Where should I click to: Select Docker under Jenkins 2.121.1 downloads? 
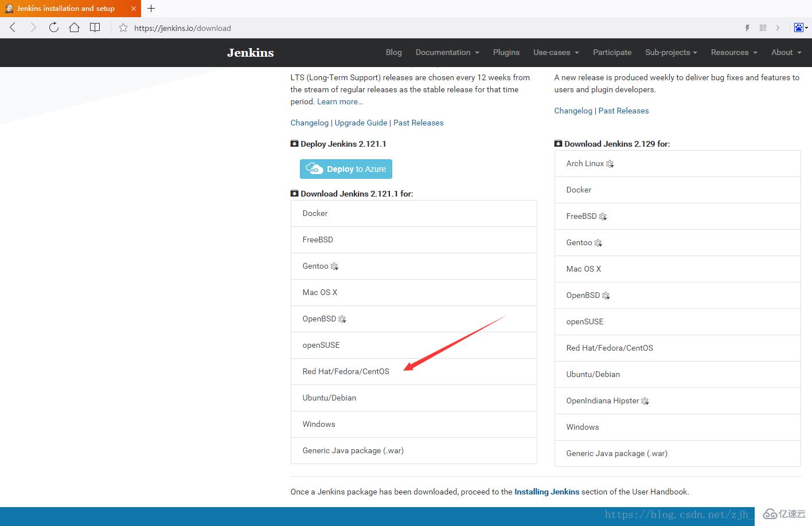[414, 213]
